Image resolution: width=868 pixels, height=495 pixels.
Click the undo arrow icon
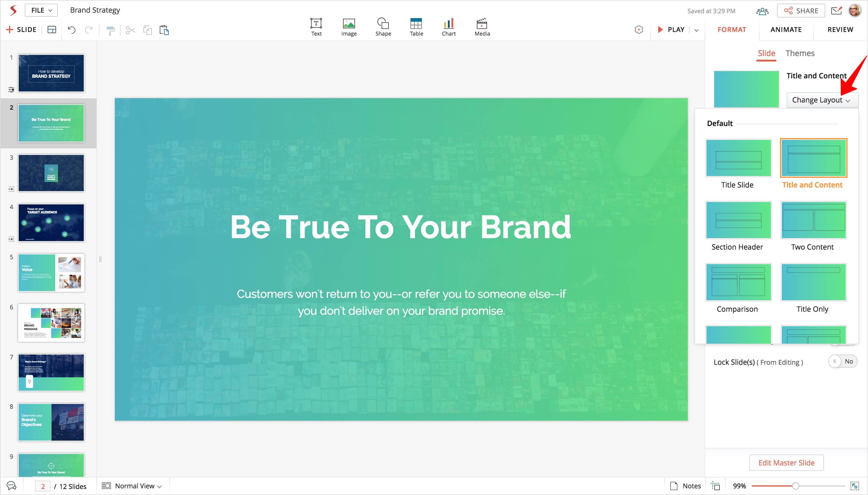click(x=71, y=30)
